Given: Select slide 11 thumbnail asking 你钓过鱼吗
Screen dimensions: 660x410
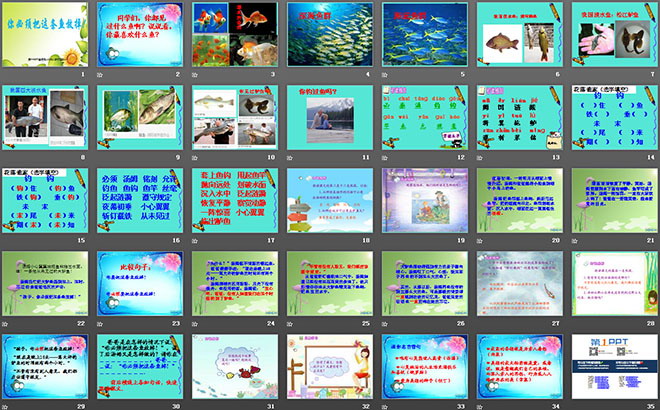Looking at the screenshot, I should click(330, 117).
